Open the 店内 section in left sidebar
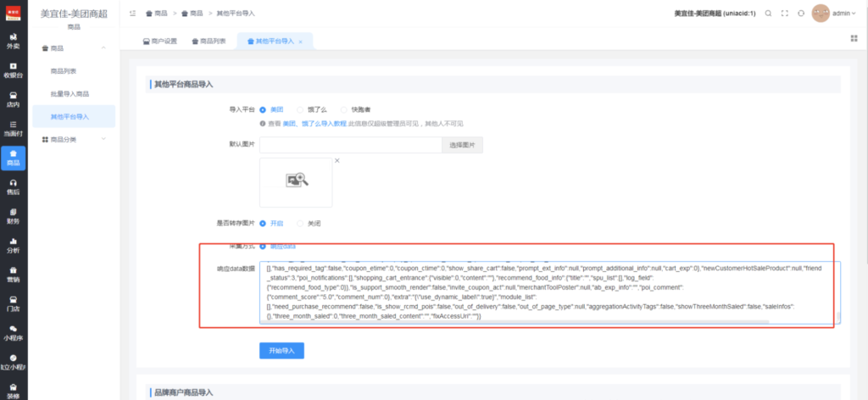The height and width of the screenshot is (400, 868). [x=14, y=100]
